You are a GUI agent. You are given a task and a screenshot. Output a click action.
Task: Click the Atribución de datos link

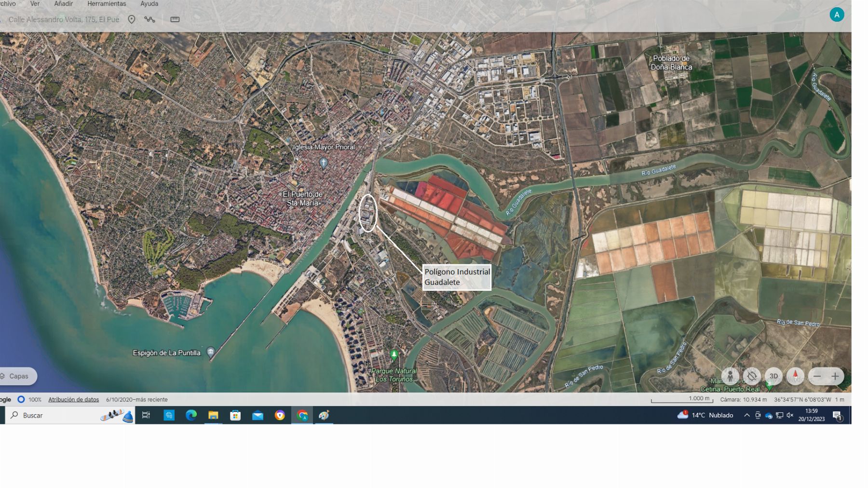click(x=73, y=399)
